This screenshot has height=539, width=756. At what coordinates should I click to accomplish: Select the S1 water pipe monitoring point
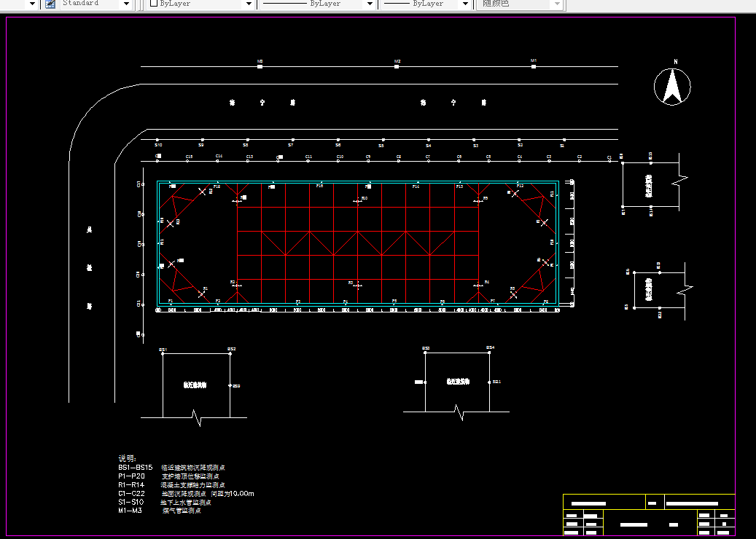pyautogui.click(x=564, y=140)
